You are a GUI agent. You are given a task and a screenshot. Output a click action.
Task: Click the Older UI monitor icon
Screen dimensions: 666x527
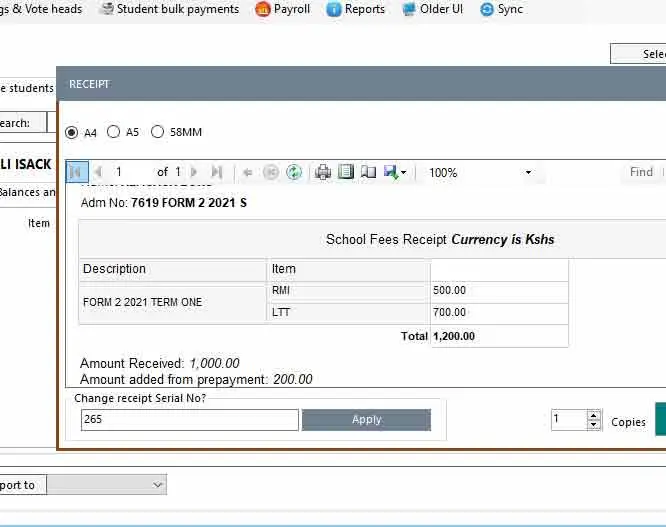click(409, 9)
